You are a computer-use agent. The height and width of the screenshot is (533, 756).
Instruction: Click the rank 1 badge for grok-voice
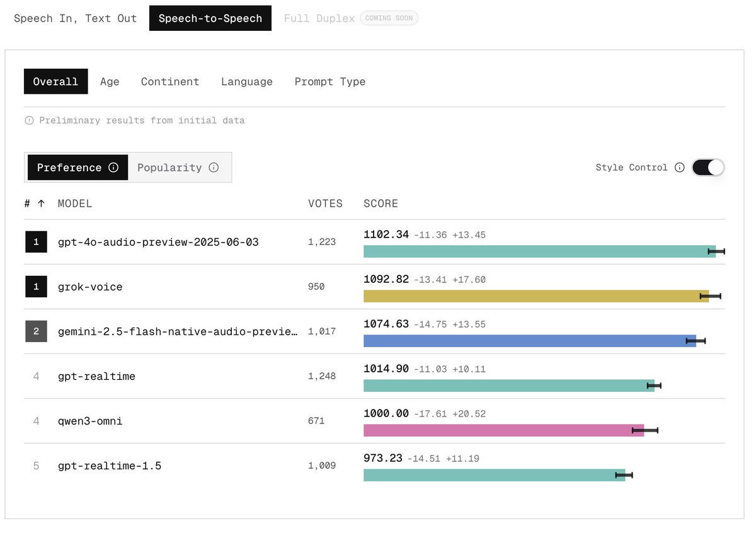coord(36,287)
